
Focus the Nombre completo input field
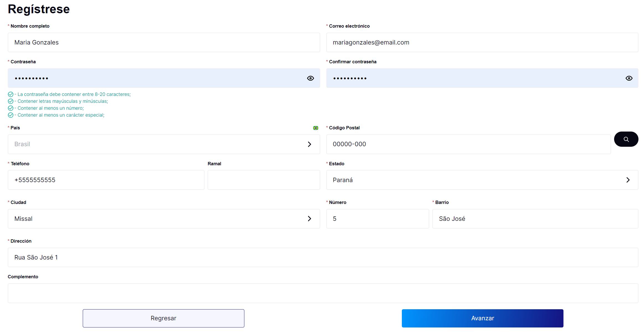click(x=164, y=42)
